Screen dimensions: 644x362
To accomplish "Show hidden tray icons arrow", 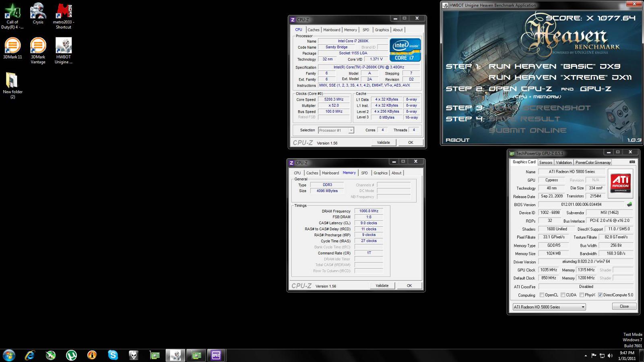I will [586, 356].
